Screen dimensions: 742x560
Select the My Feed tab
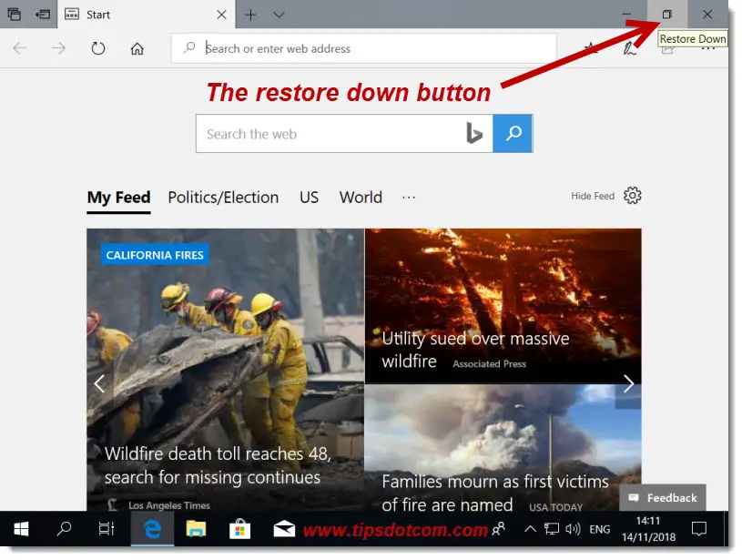[x=118, y=198]
